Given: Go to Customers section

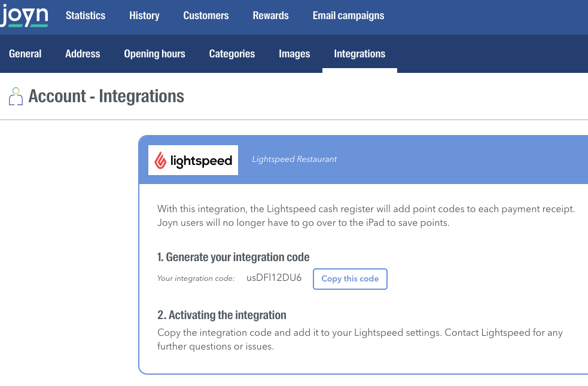Looking at the screenshot, I should pos(206,16).
